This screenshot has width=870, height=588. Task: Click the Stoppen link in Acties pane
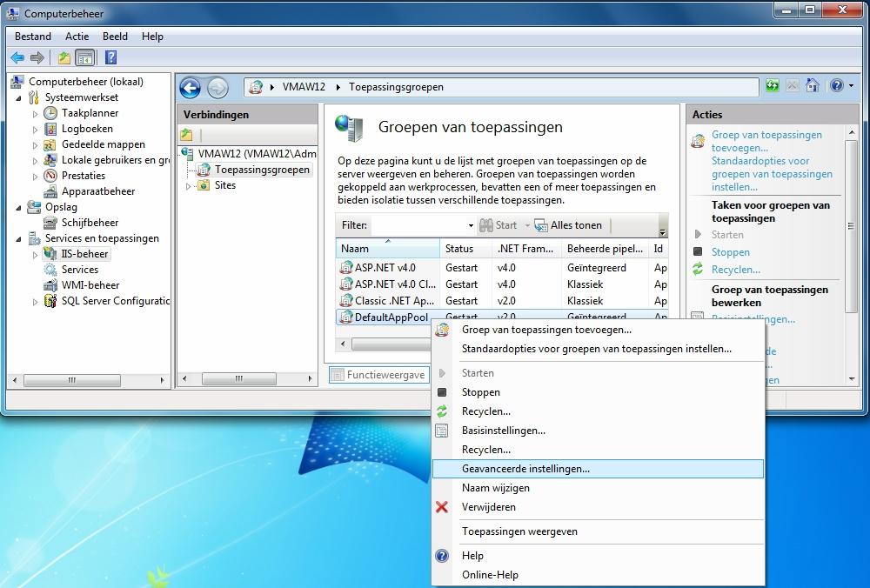(730, 252)
